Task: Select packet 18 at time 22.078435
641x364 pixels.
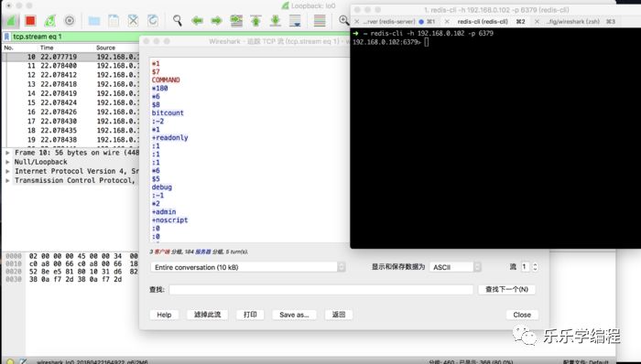Action: click(x=71, y=131)
